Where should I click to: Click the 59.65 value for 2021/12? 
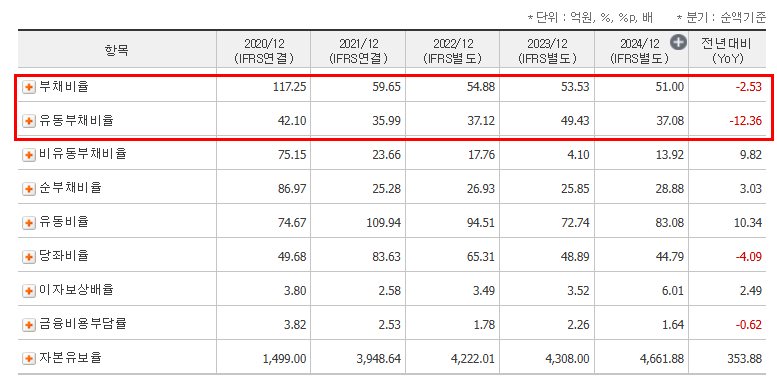tap(388, 87)
